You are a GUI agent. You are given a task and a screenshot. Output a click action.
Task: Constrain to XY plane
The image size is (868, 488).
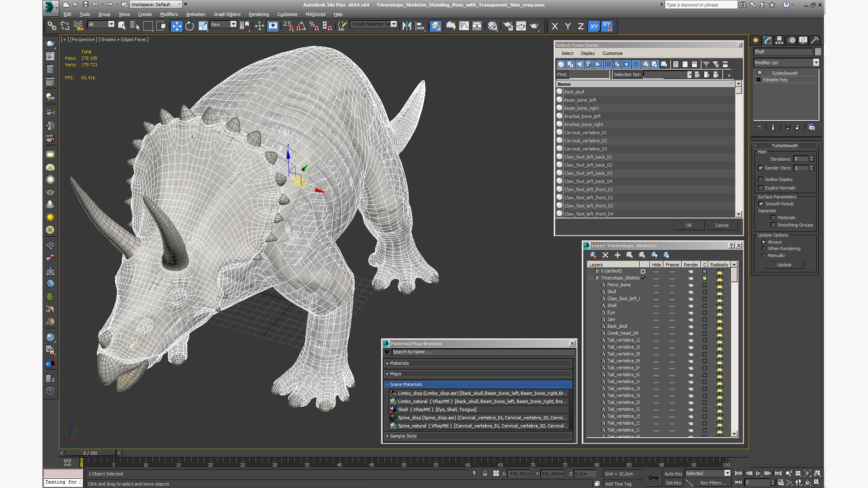coord(594,26)
